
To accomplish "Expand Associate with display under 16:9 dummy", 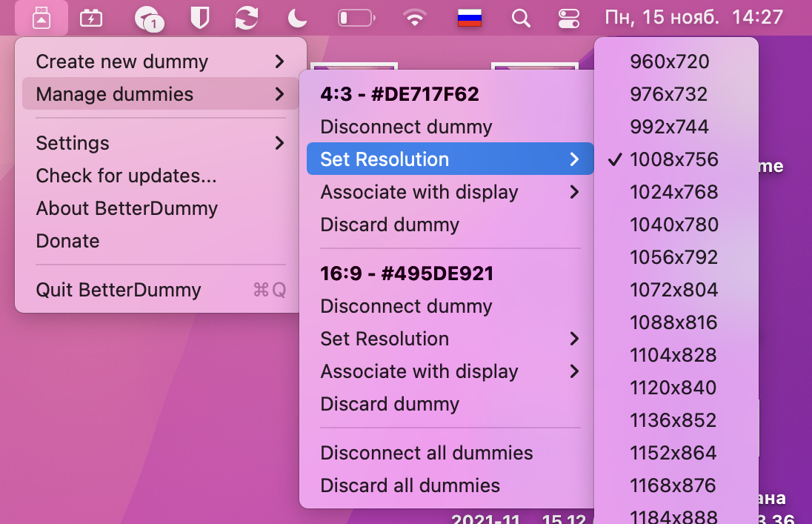I will [x=419, y=371].
